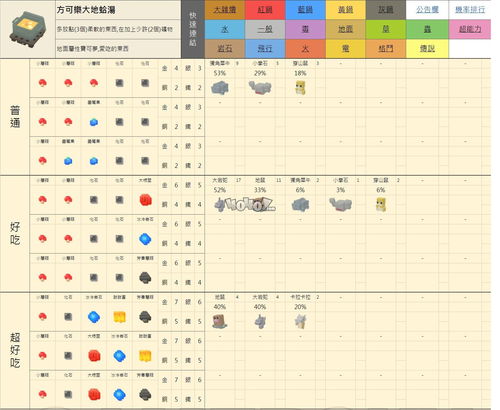Jump to the 草 grass type section

tap(386, 29)
